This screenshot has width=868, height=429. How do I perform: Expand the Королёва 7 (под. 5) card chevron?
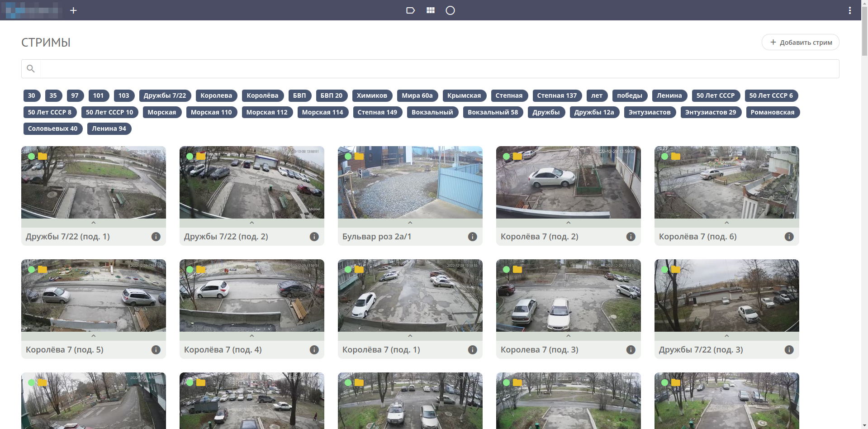pyautogui.click(x=94, y=336)
